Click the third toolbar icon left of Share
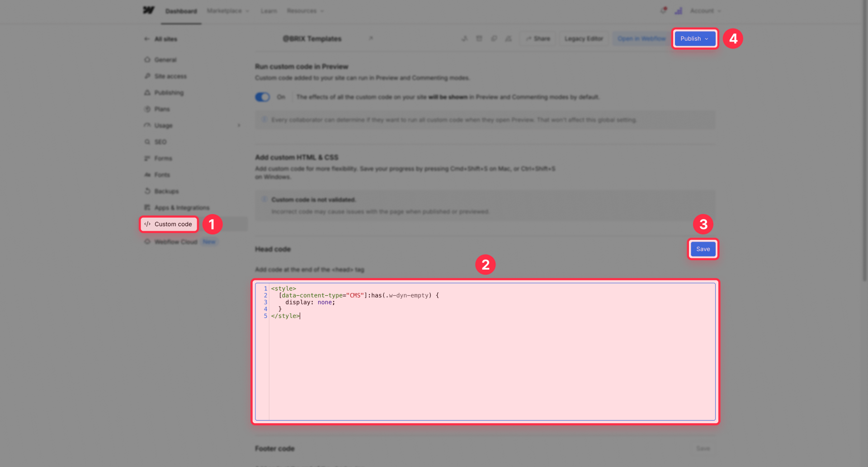The height and width of the screenshot is (467, 868). (x=494, y=38)
